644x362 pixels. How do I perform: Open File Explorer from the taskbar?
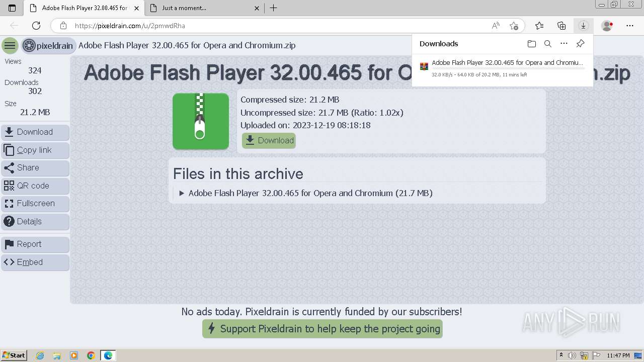57,355
